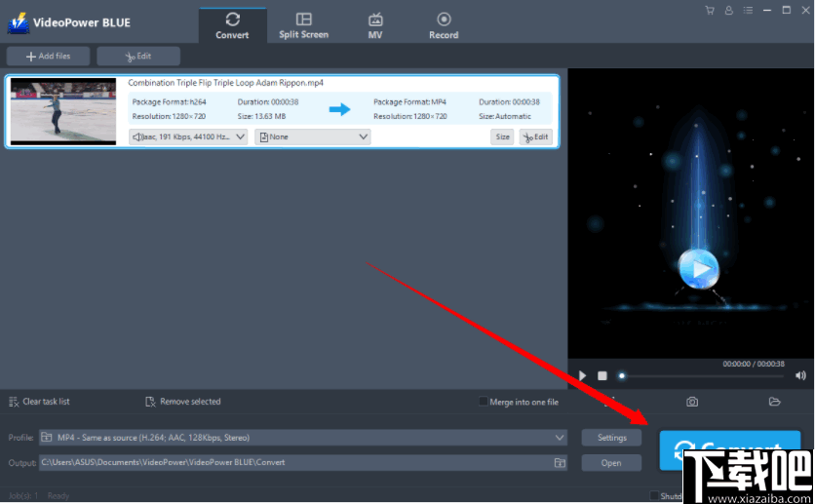815x504 pixels.
Task: Stop the preview playback
Action: [x=602, y=375]
